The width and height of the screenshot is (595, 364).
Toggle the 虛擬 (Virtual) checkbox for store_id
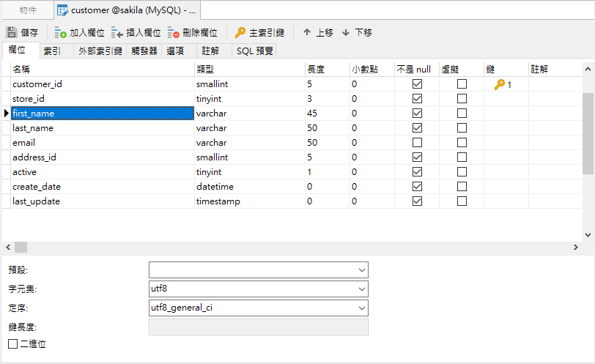coord(462,99)
